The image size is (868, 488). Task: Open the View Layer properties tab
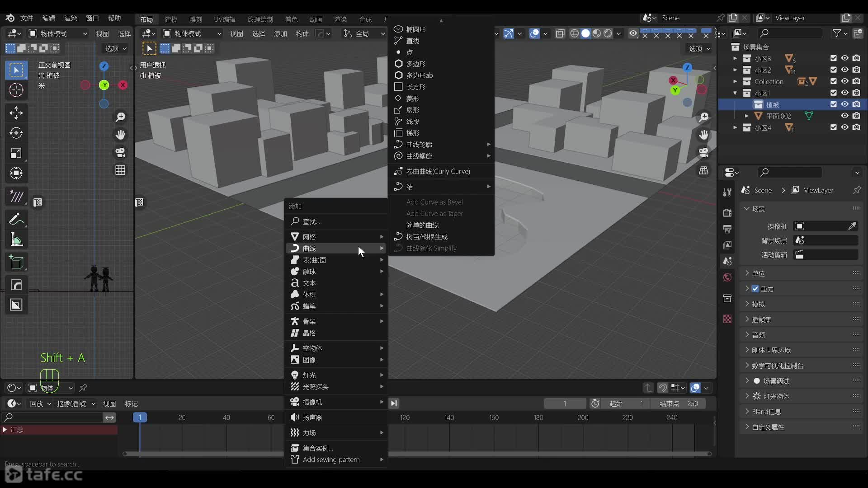pyautogui.click(x=727, y=245)
